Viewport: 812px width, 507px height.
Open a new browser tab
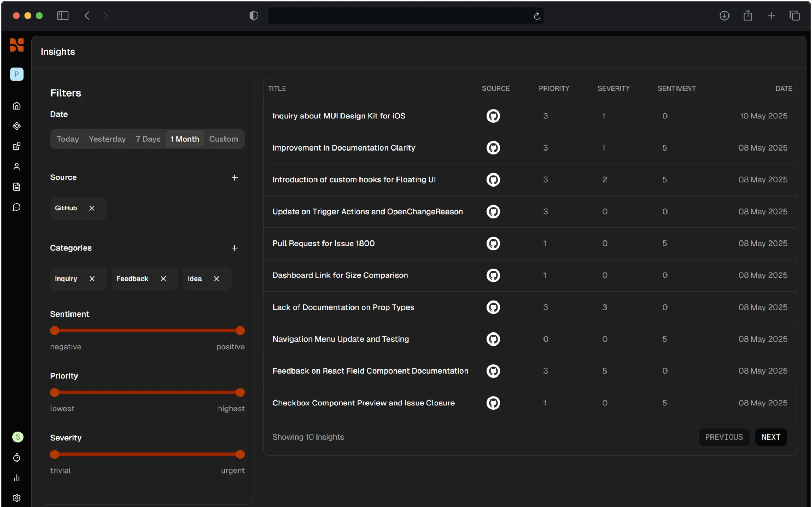pyautogui.click(x=771, y=16)
